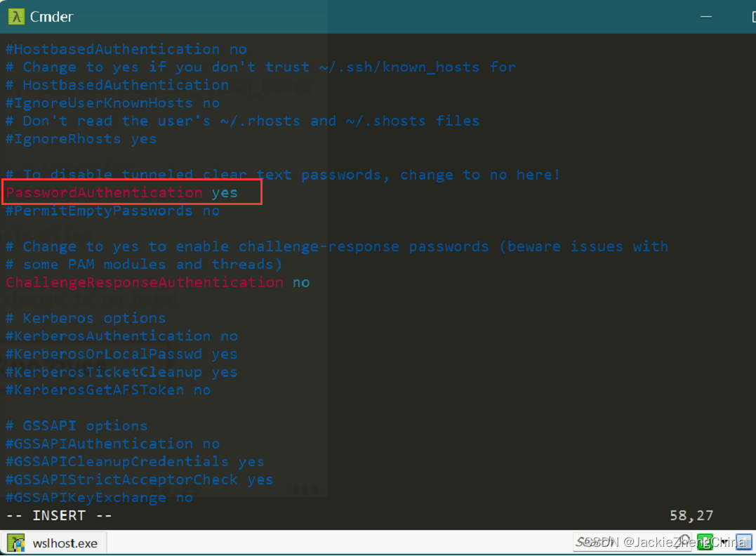Click the challenge-response passwords comment line

coord(337,246)
